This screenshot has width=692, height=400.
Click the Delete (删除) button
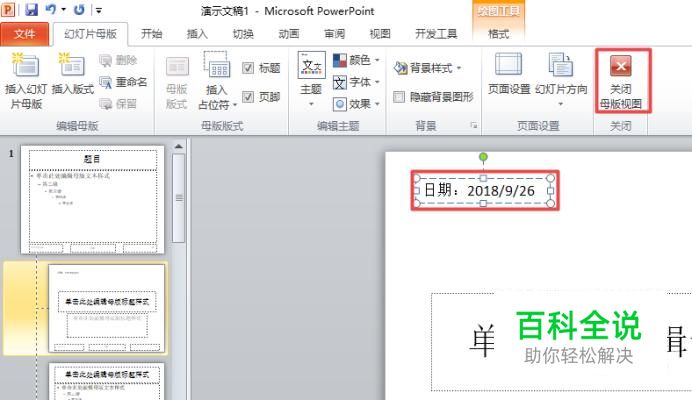118,60
